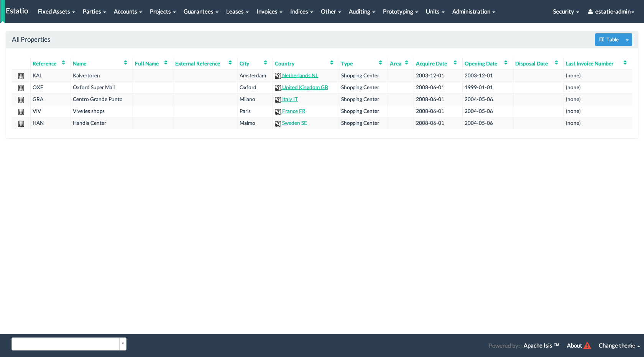Open the Projects menu
This screenshot has height=357, width=644.
(x=163, y=11)
